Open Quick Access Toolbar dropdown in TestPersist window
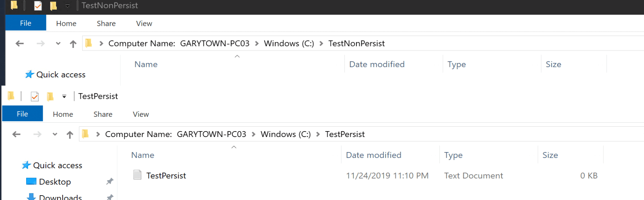Screen dimensions: 644x200 64,97
